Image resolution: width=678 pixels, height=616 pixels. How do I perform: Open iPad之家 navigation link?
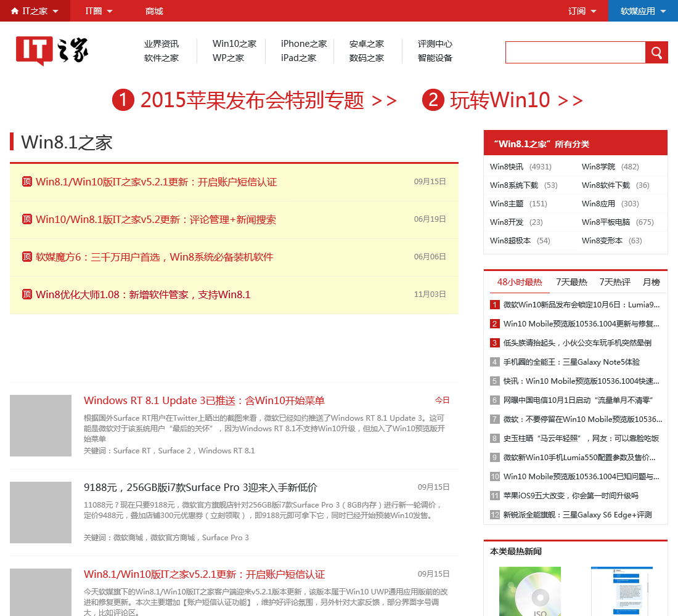pyautogui.click(x=298, y=58)
